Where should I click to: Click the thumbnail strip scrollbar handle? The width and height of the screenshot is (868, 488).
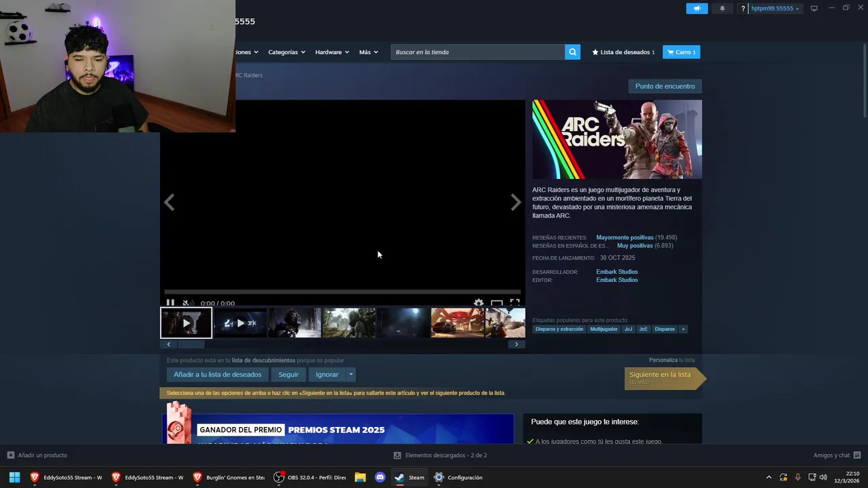(x=191, y=344)
